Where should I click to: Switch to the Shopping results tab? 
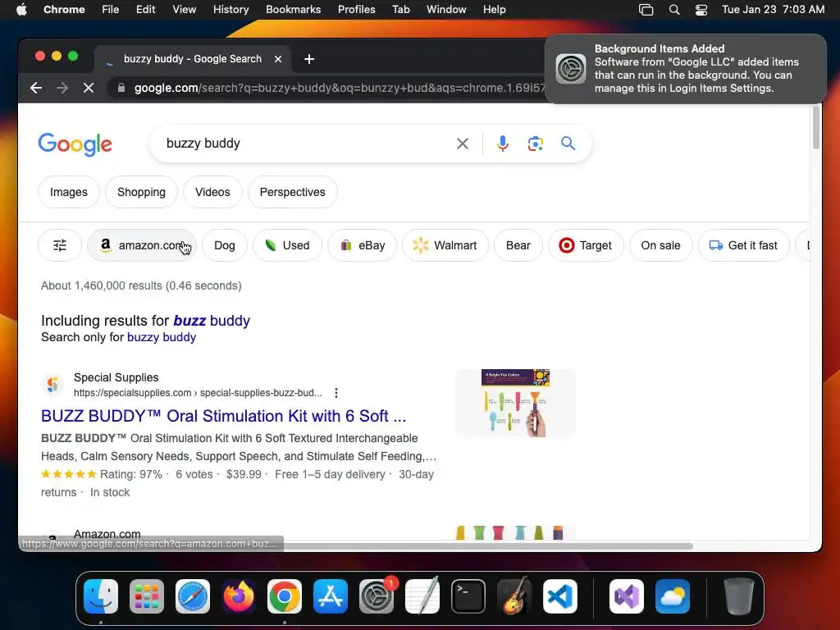(141, 192)
